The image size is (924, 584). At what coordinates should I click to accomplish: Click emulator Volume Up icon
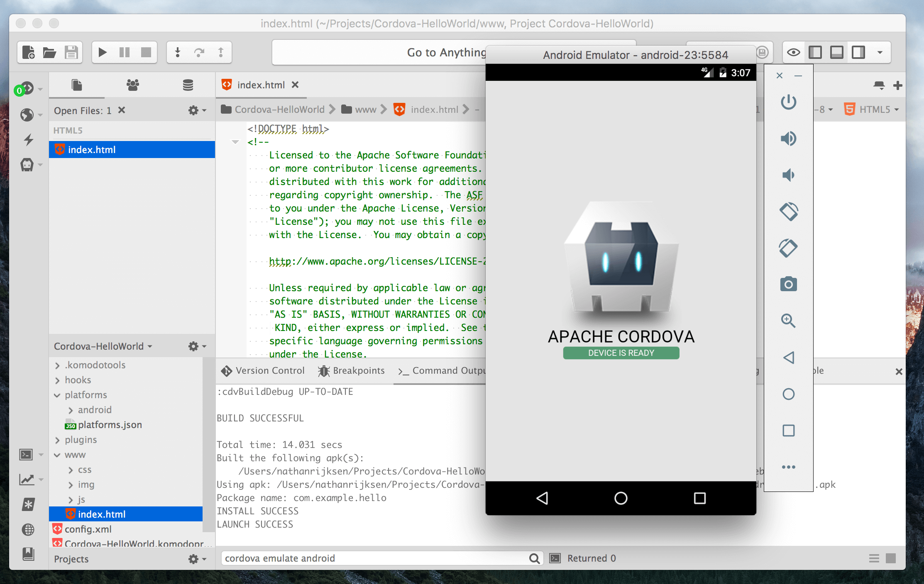pyautogui.click(x=788, y=138)
